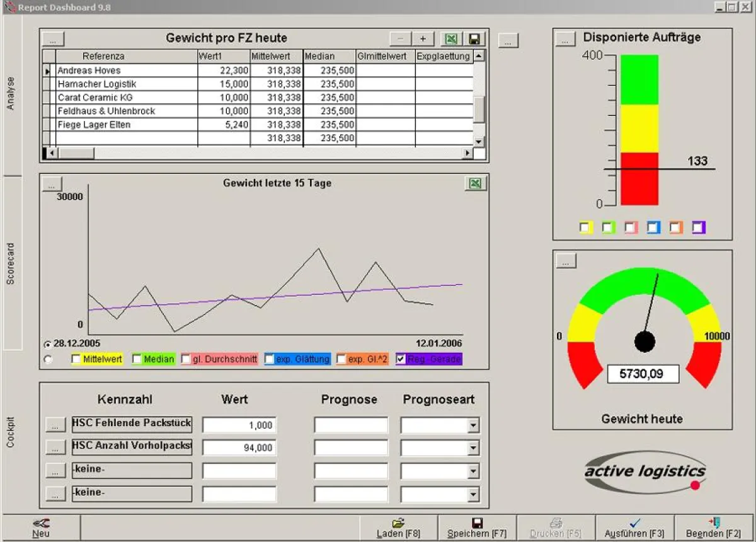This screenshot has width=756, height=542.
Task: Enable the Mittelwert checkbox under chart
Action: click(76, 359)
